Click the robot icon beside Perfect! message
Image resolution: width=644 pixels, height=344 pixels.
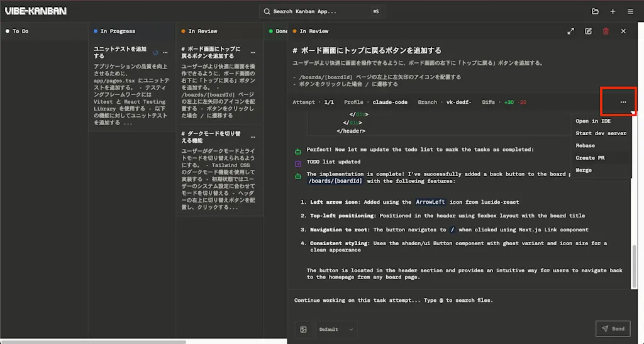point(298,152)
